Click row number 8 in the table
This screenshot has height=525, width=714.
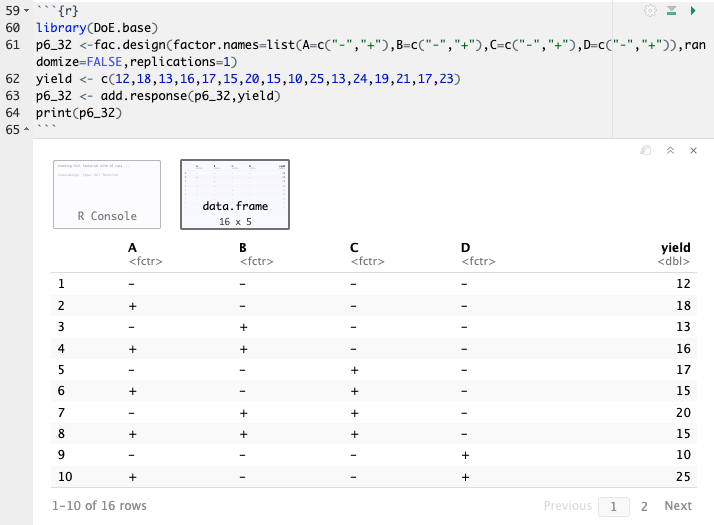61,433
